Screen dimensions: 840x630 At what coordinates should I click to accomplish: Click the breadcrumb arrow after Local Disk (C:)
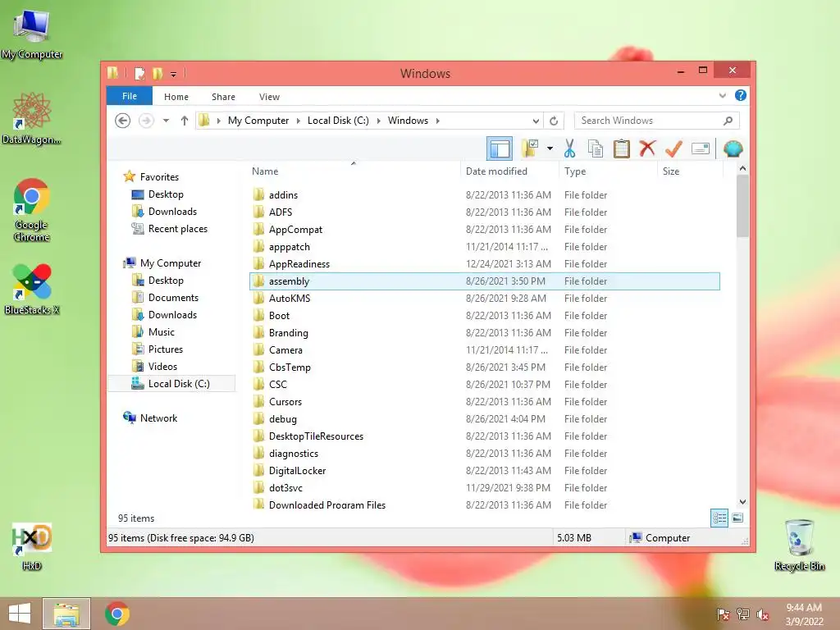click(378, 121)
